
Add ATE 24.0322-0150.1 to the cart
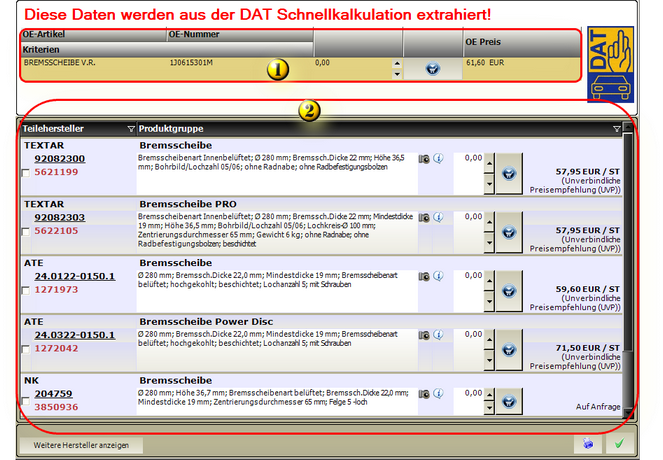pyautogui.click(x=509, y=350)
